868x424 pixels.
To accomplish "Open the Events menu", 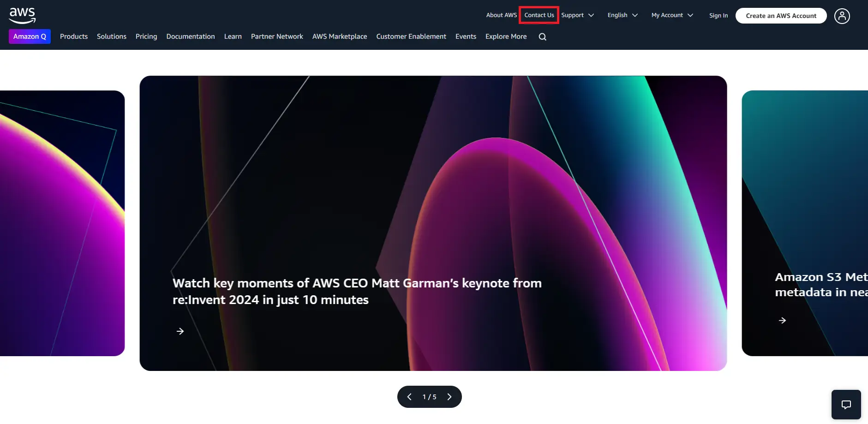I will tap(466, 36).
